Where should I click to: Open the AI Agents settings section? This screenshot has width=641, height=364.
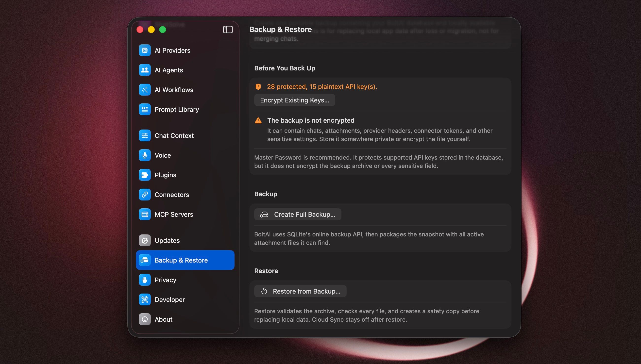point(185,70)
